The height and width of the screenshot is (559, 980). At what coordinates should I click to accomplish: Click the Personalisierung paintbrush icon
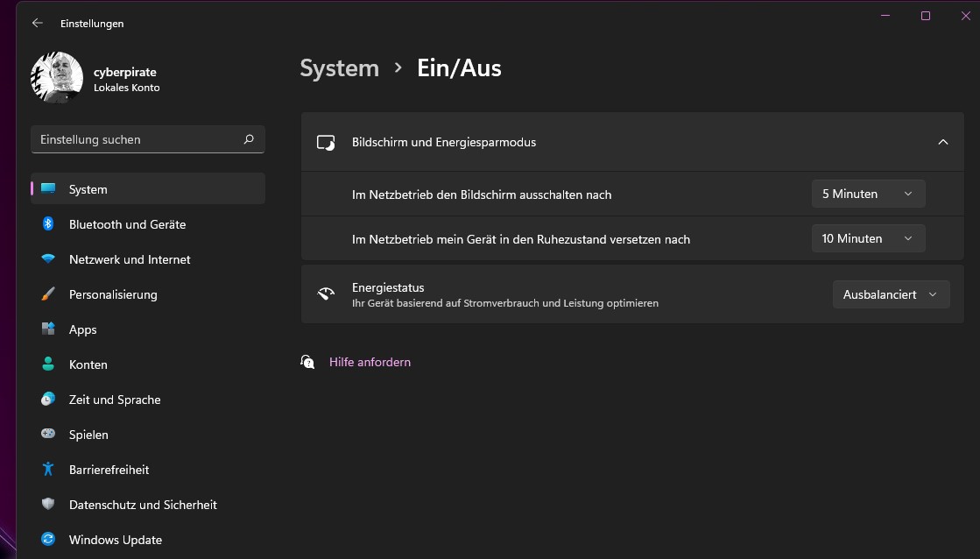pos(49,294)
